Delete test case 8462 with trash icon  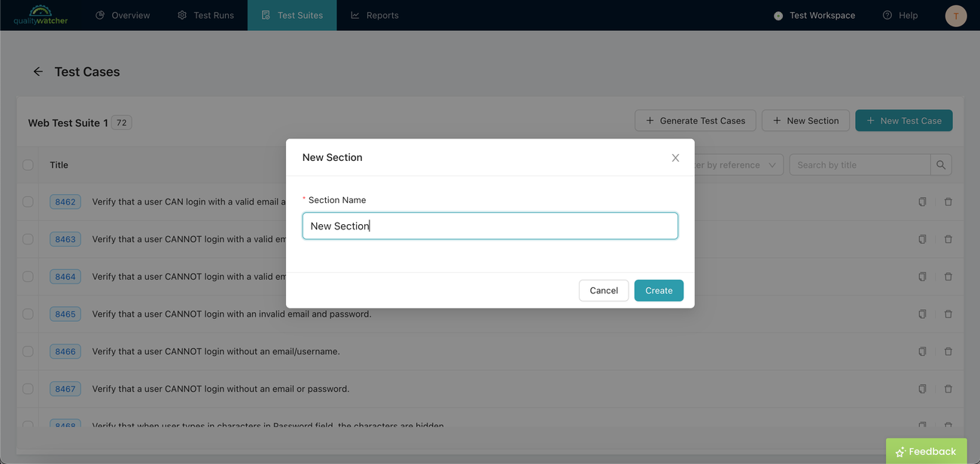tap(948, 202)
